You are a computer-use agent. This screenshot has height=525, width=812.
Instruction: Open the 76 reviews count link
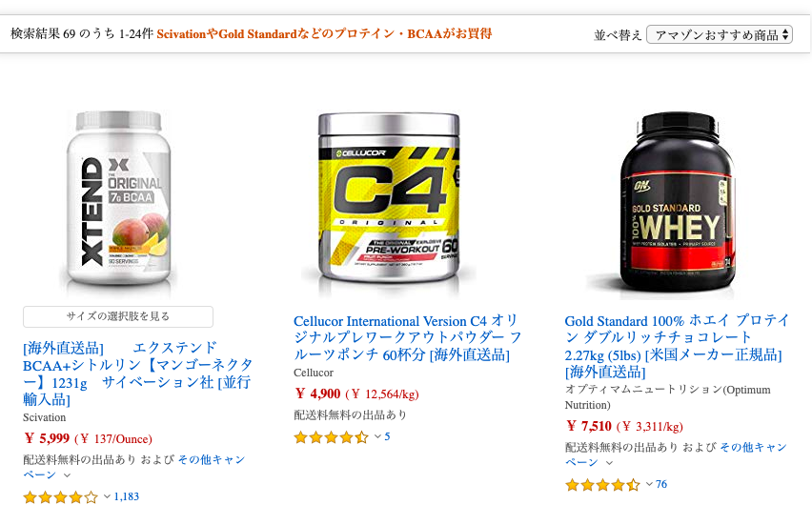(661, 484)
